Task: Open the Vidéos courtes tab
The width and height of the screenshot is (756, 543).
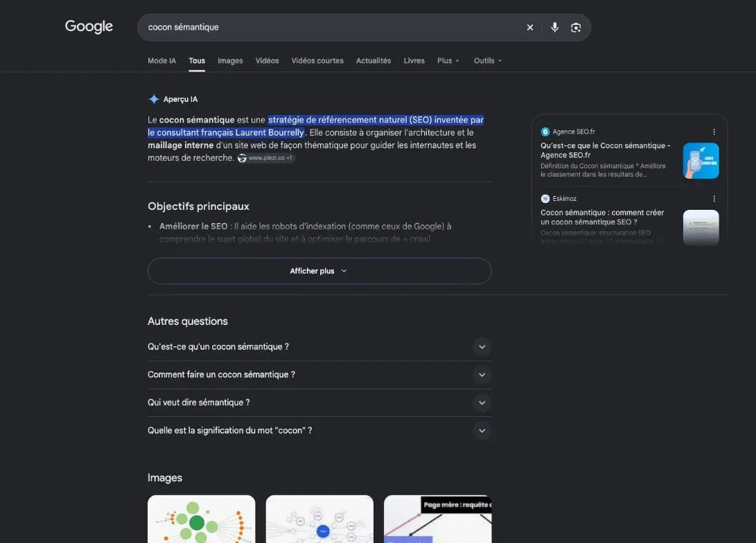Action: (x=317, y=61)
